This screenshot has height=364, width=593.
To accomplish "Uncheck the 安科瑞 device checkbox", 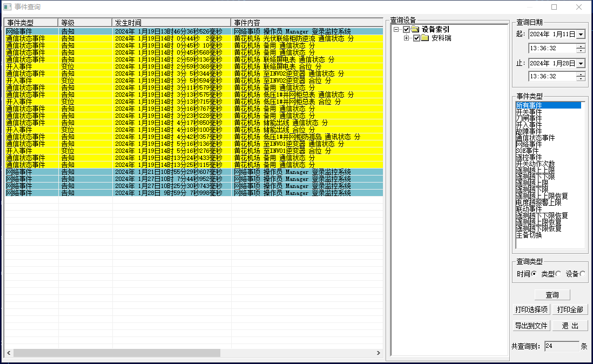I will 416,38.
